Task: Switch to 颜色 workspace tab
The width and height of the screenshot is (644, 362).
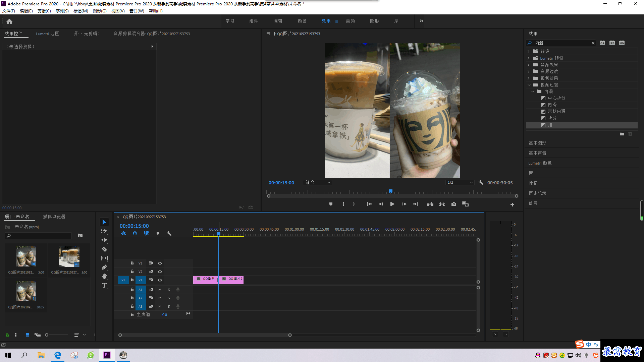Action: click(302, 21)
